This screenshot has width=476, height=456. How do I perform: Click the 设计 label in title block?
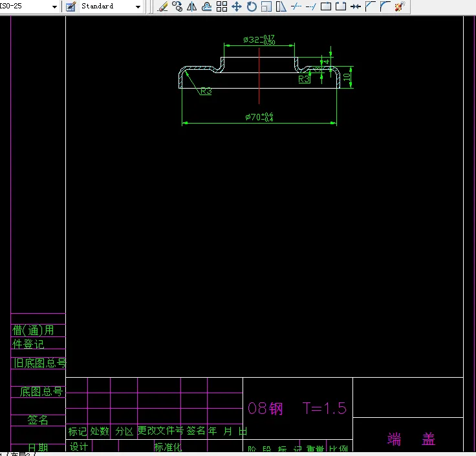click(79, 447)
